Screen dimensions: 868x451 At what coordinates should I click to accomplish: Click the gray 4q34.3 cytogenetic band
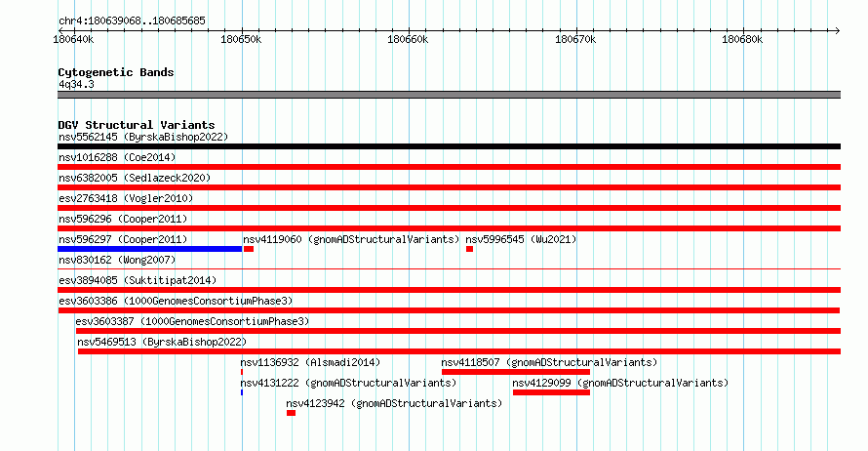click(x=449, y=95)
